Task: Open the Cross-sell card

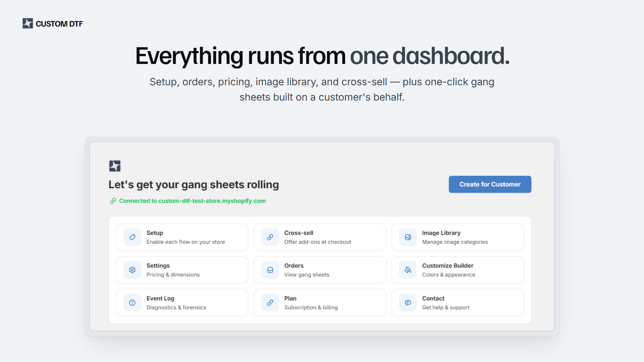Action: [x=320, y=237]
